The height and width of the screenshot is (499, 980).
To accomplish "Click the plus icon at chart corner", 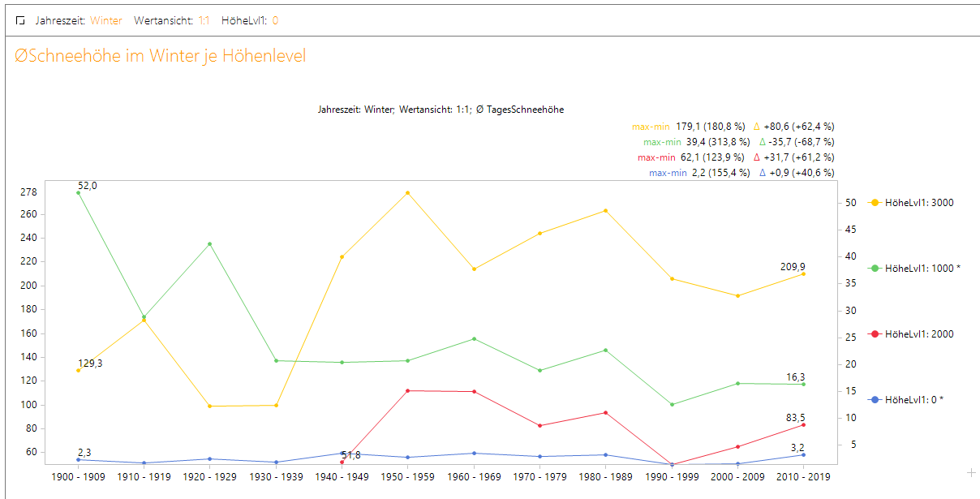I will tap(971, 472).
